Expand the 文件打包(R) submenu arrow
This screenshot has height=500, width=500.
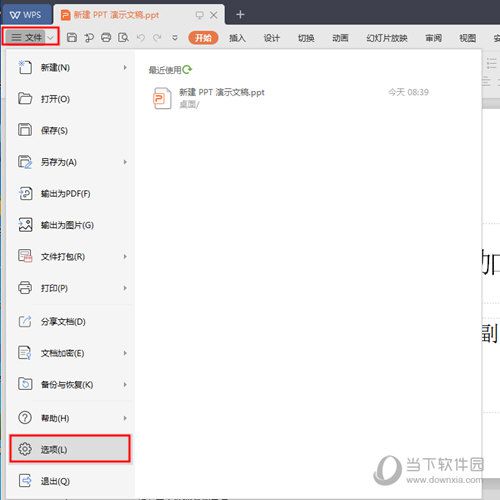(125, 256)
